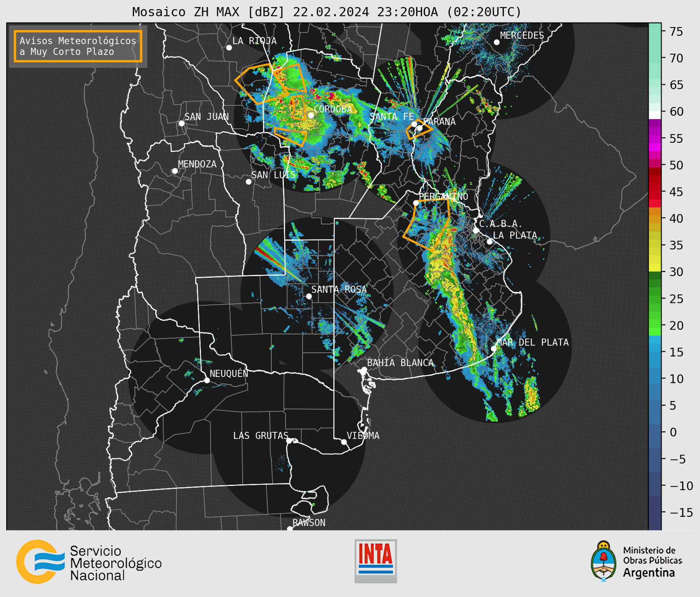Click the San Luis city marker dot
Image resolution: width=700 pixels, height=597 pixels.
[249, 181]
